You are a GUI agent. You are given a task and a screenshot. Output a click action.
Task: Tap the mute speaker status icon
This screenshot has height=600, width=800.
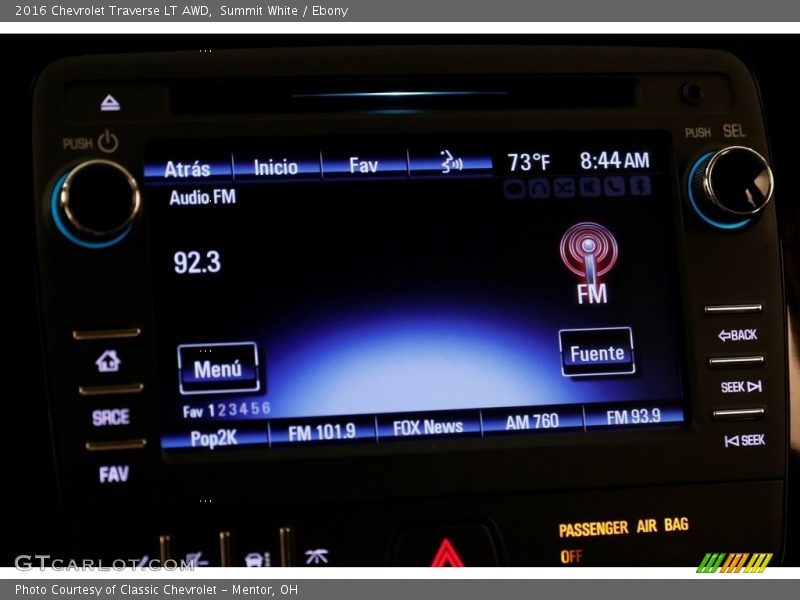589,187
